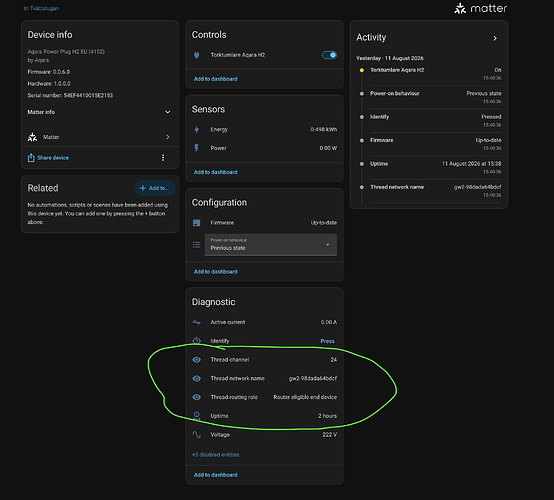Open the Uptime 2 hours row

tap(264, 416)
